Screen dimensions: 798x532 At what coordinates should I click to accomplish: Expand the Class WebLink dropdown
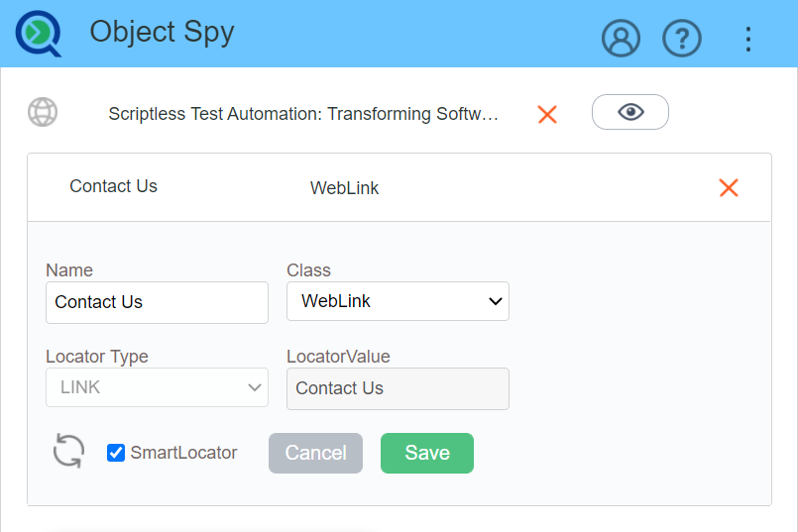pos(398,301)
